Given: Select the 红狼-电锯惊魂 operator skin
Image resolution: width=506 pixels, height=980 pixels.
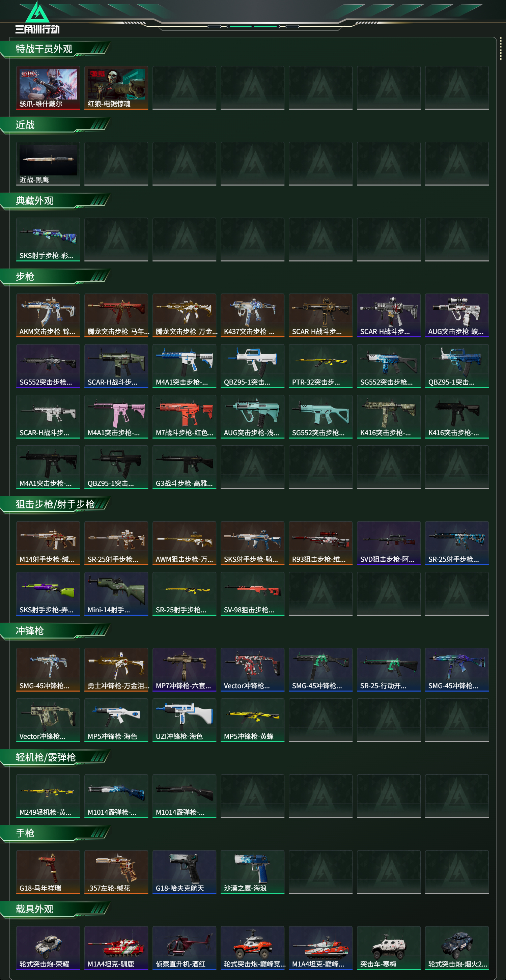Looking at the screenshot, I should point(116,88).
